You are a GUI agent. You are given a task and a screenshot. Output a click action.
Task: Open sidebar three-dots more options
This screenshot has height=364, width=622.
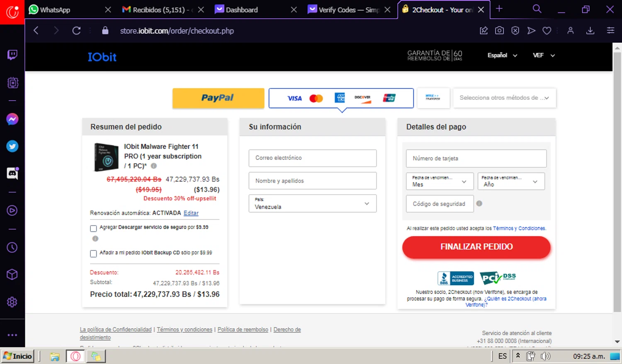coord(12,335)
